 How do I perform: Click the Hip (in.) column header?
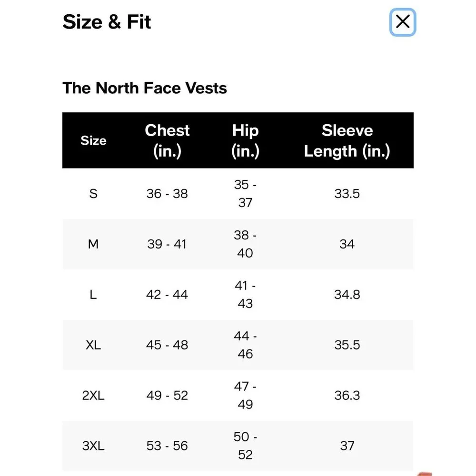[x=245, y=140]
